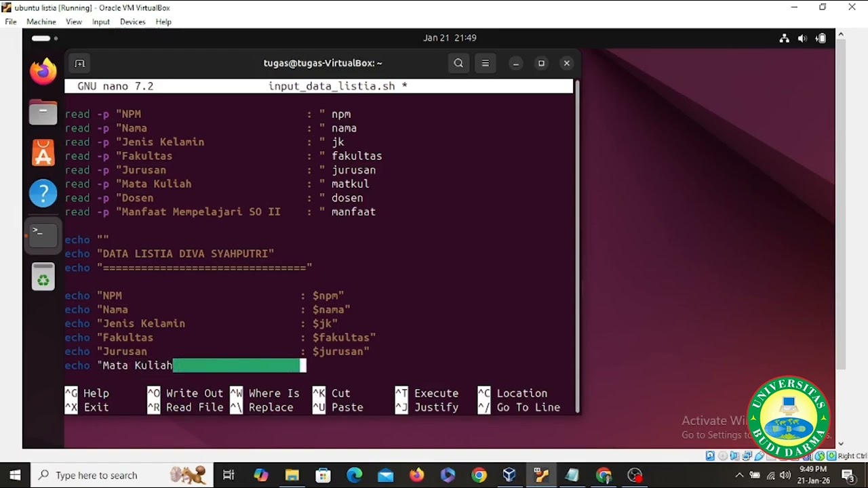
Task: Open the Jan 21 21:49 clock menu
Action: [450, 38]
